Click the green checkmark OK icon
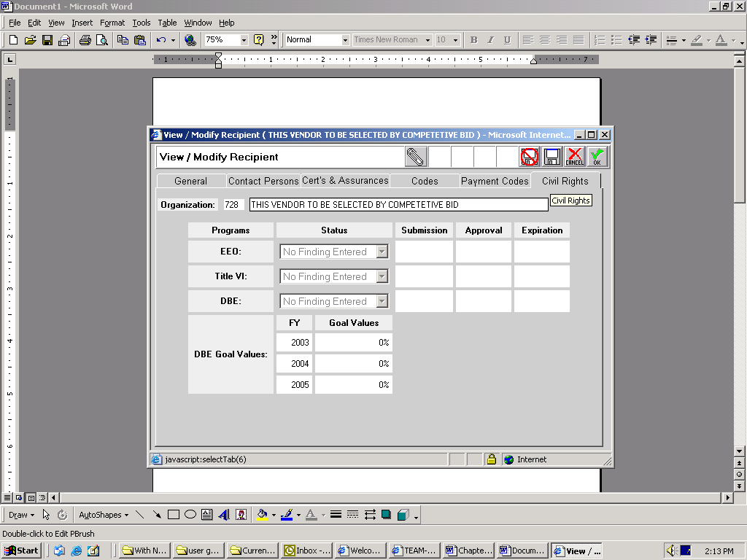Image resolution: width=747 pixels, height=560 pixels. pyautogui.click(x=597, y=157)
